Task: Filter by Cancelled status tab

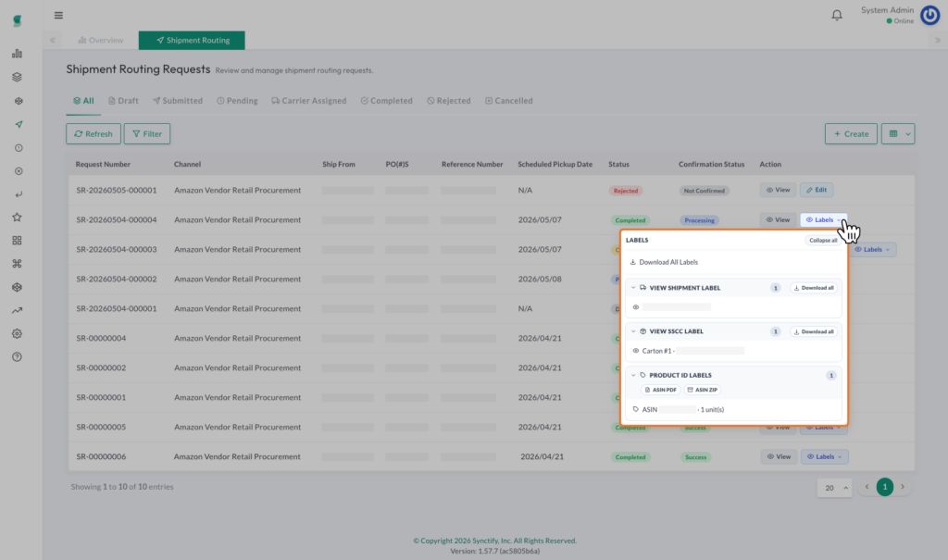Action: tap(508, 101)
